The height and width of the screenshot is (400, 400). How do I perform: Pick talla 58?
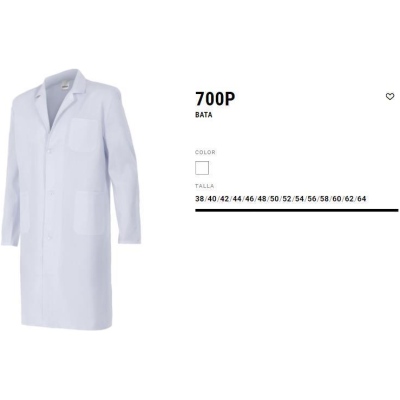click(x=324, y=199)
